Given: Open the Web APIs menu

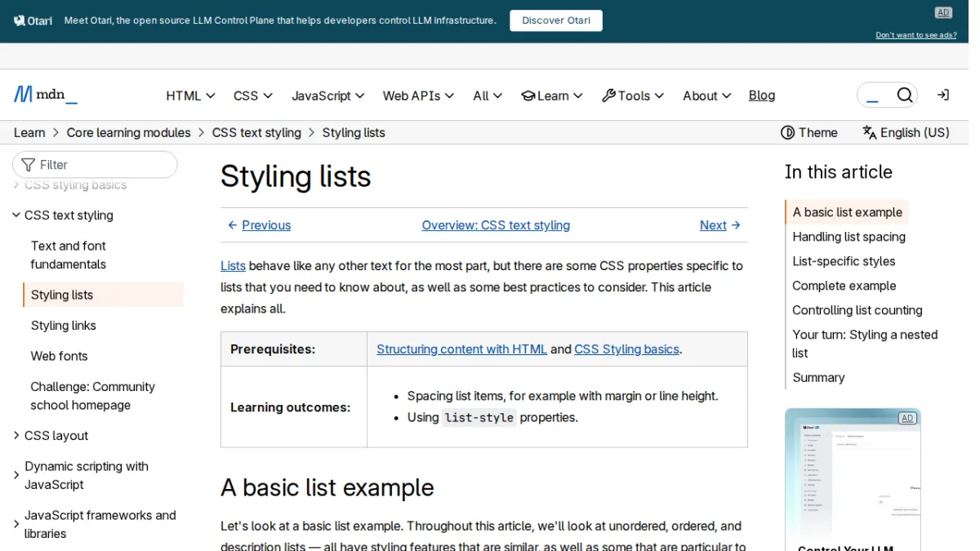Looking at the screenshot, I should (x=418, y=96).
